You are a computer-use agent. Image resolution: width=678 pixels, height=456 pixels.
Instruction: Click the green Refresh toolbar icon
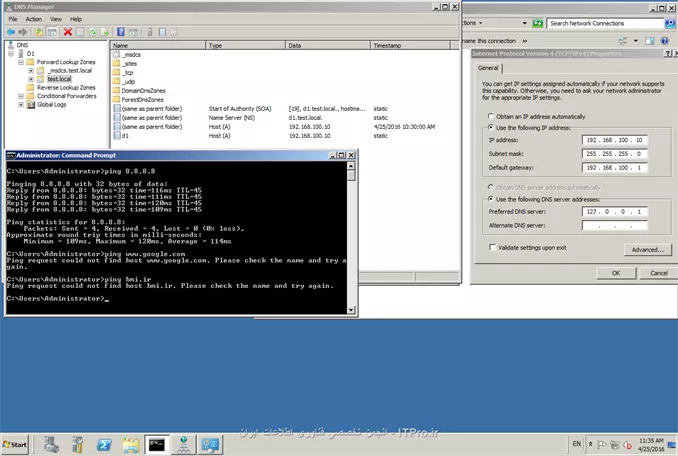[93, 32]
